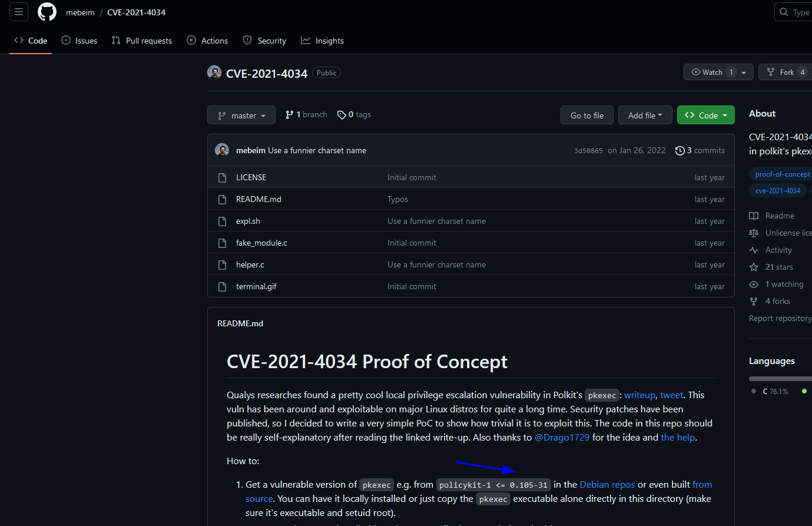Expand the Add file dropdown

pos(645,115)
